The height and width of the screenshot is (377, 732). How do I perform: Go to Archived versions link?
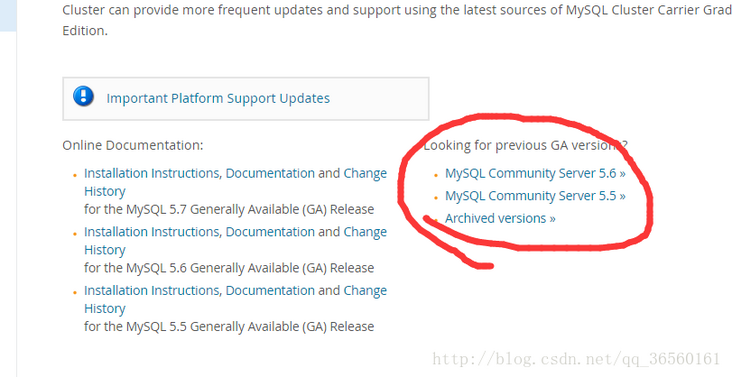point(500,218)
